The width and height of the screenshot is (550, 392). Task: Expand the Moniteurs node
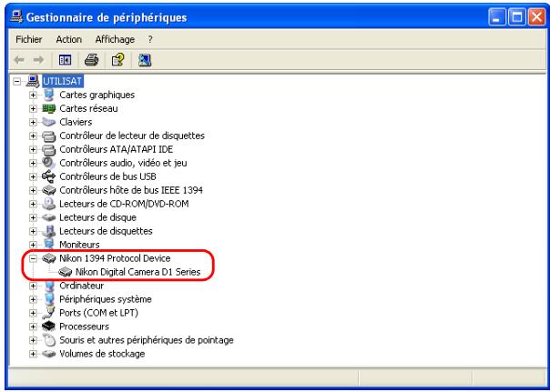[x=33, y=245]
